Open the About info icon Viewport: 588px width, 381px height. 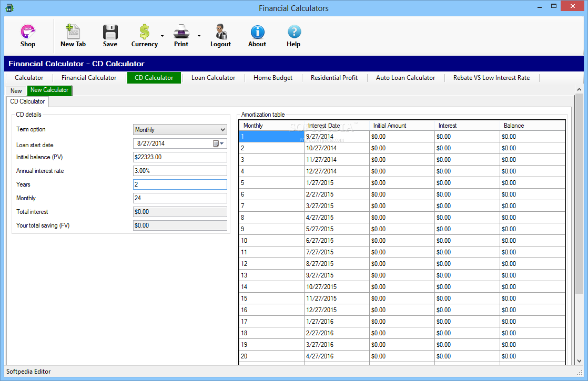click(257, 32)
